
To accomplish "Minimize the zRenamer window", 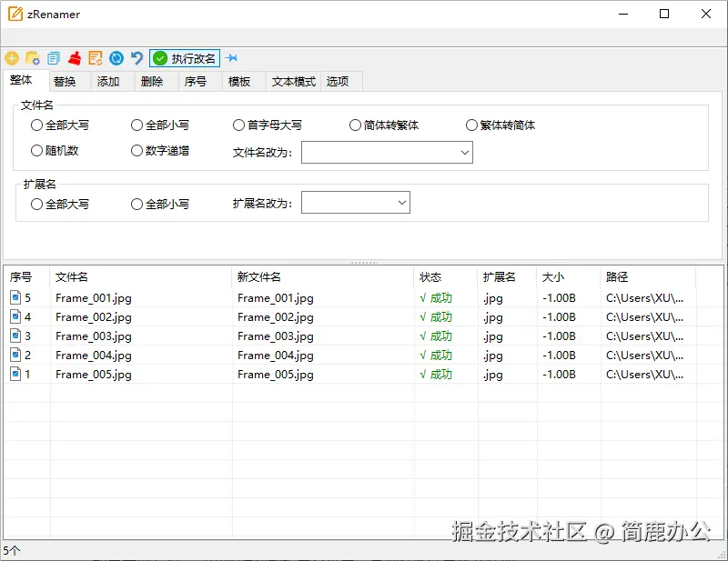I will 623,14.
